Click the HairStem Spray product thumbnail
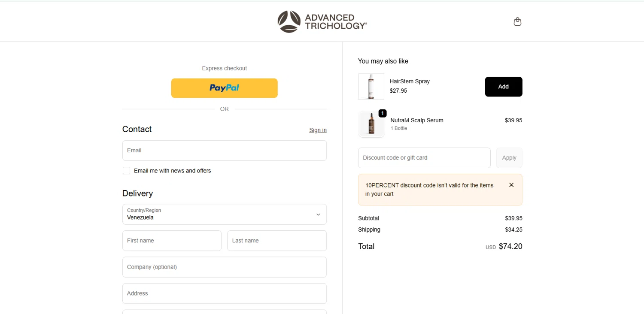Screen dimensions: 644x314 (371, 86)
